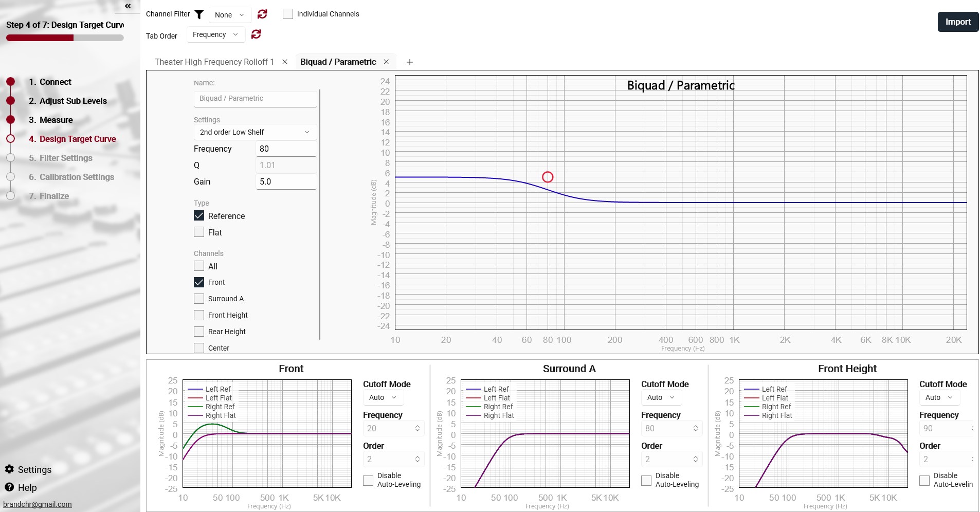This screenshot has height=512, width=980.
Task: Uncheck the Reference type checkbox
Action: [x=199, y=216]
